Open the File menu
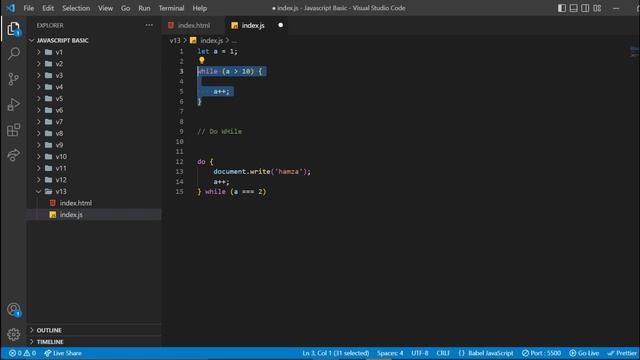The image size is (640, 360). coord(29,8)
